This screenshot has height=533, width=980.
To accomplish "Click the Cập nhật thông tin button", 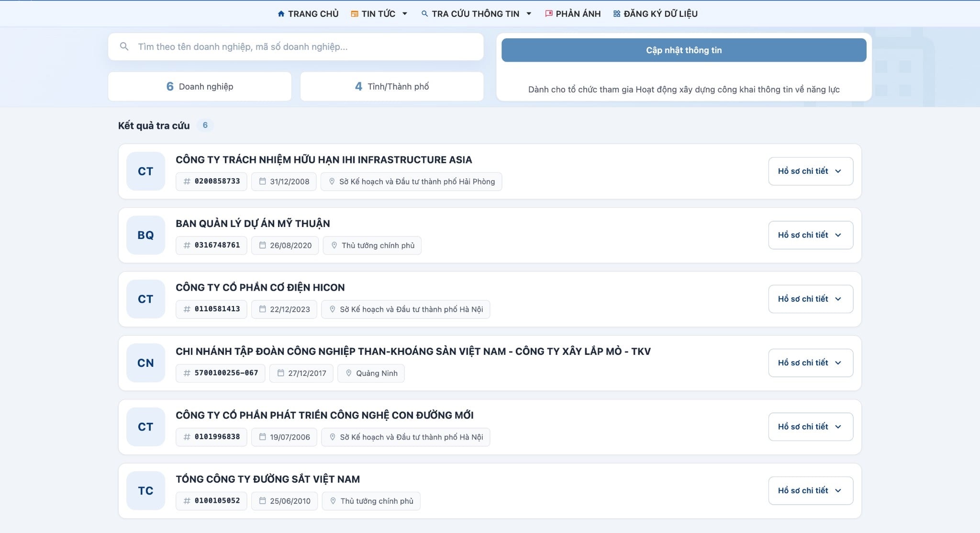I will tap(684, 50).
